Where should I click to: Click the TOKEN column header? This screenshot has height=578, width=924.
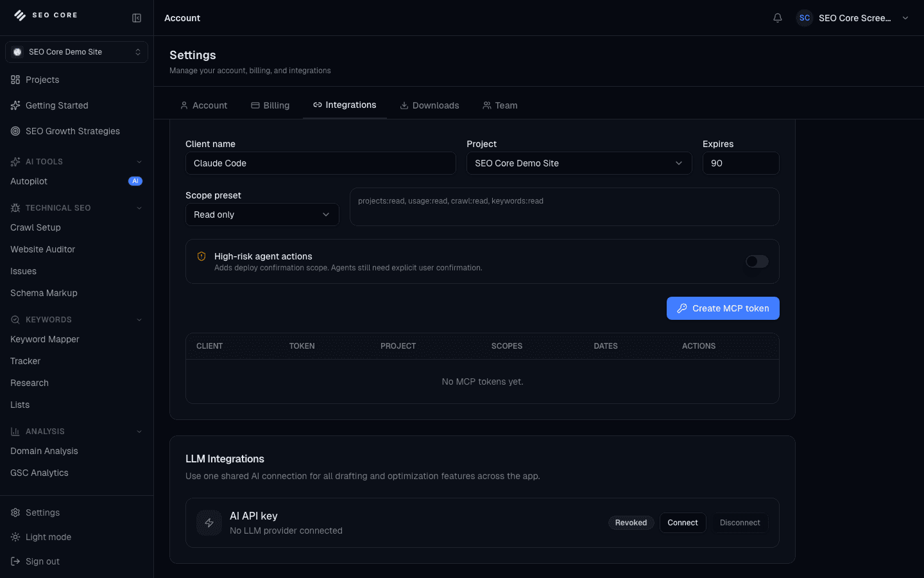[x=302, y=346]
